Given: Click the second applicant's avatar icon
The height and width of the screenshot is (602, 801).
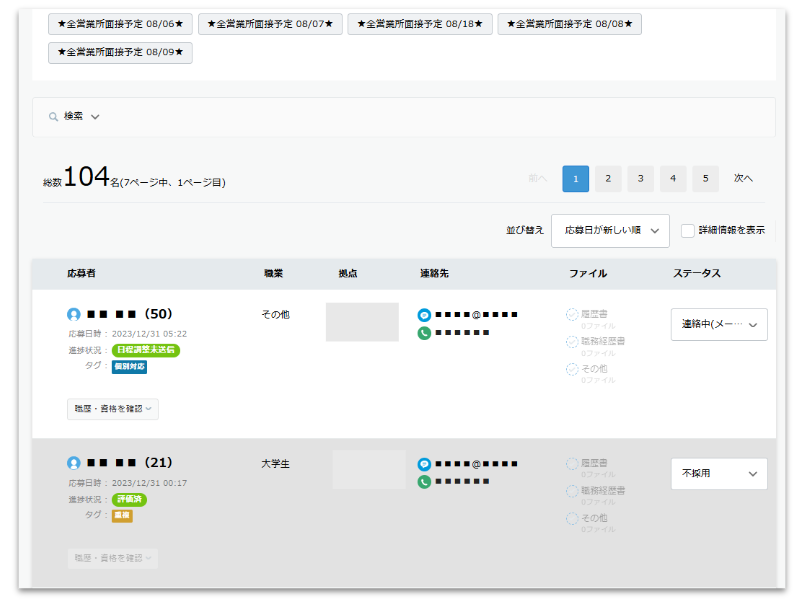Looking at the screenshot, I should click(x=74, y=463).
